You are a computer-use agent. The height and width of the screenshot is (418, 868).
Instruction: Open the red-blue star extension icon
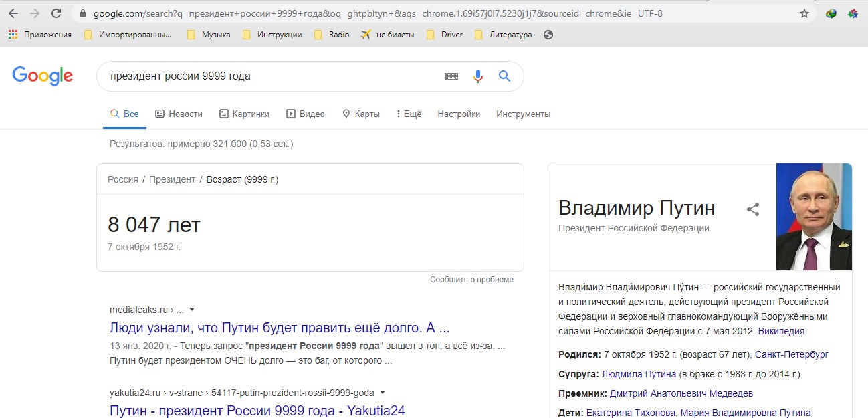[x=853, y=13]
